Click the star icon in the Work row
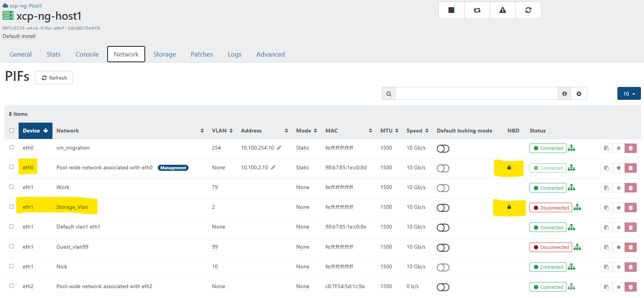This screenshot has width=644, height=298. (x=619, y=188)
